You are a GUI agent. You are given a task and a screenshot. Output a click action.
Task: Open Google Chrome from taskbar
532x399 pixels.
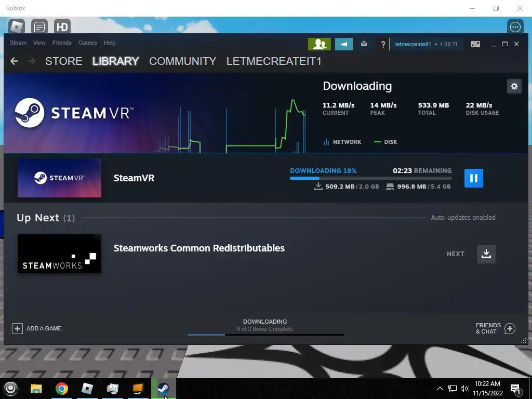click(62, 389)
